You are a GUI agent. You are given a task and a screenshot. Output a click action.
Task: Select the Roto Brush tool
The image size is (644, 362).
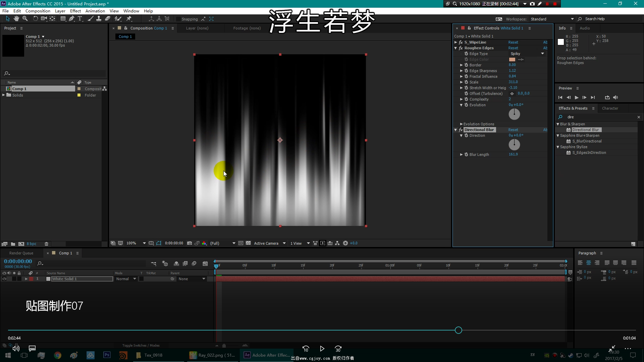[118, 19]
